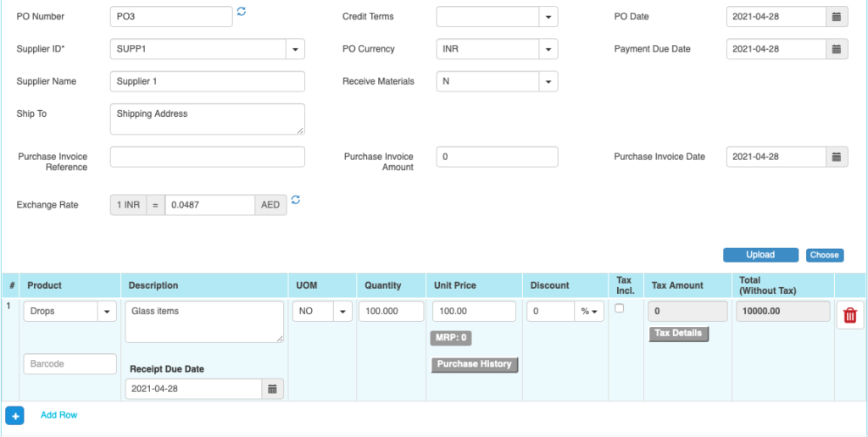Toggle Tax Incl. checkbox for Drops row
Screen dimensions: 868x437
(x=620, y=308)
